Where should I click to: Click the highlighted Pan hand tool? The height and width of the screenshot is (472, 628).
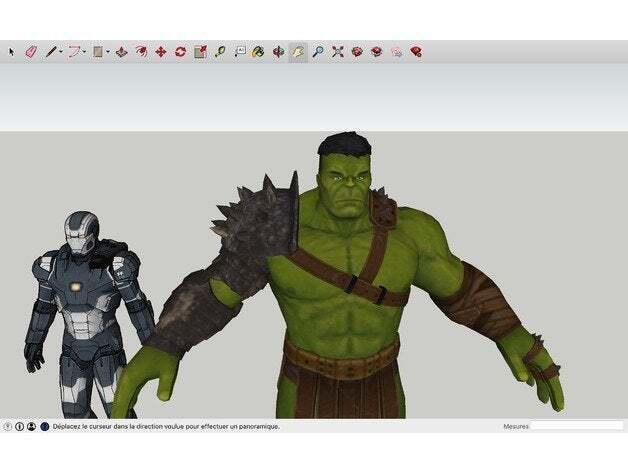[x=298, y=52]
